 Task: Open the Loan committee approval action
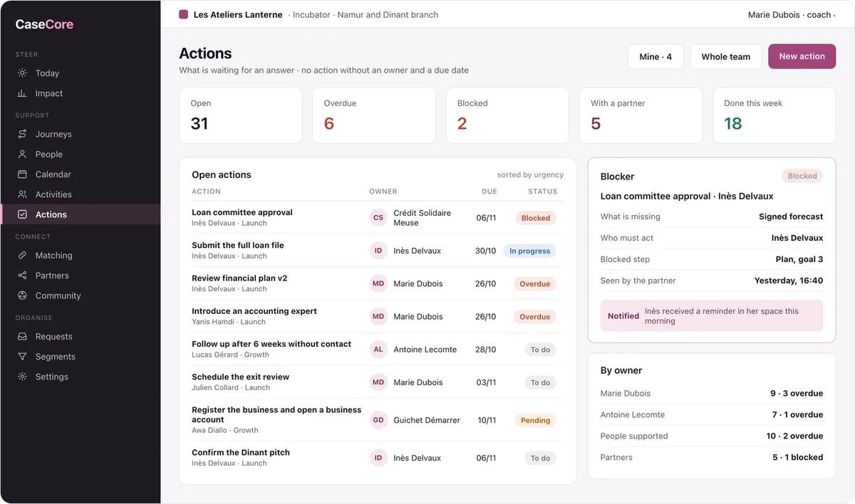click(377, 218)
